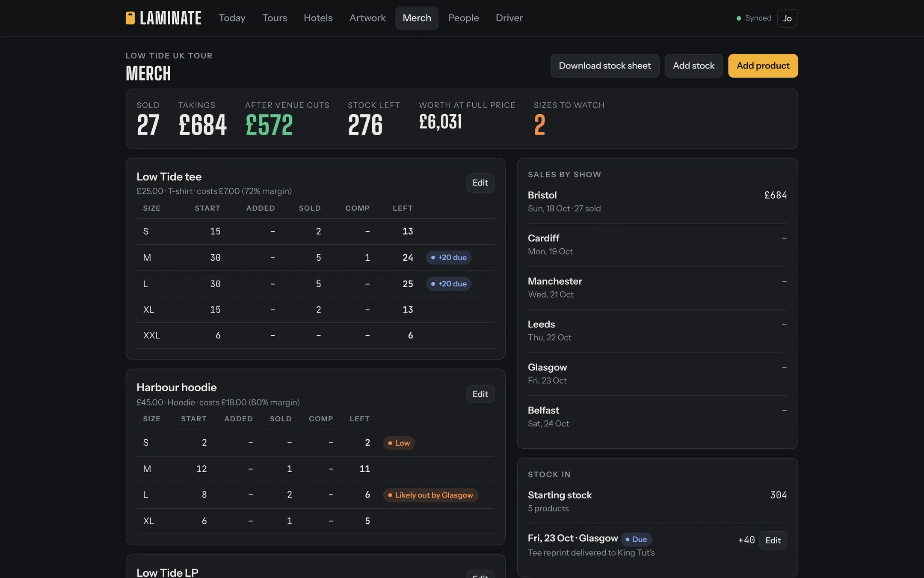Edit the Low Tide tee product
Viewport: 924px width, 578px height.
click(480, 183)
